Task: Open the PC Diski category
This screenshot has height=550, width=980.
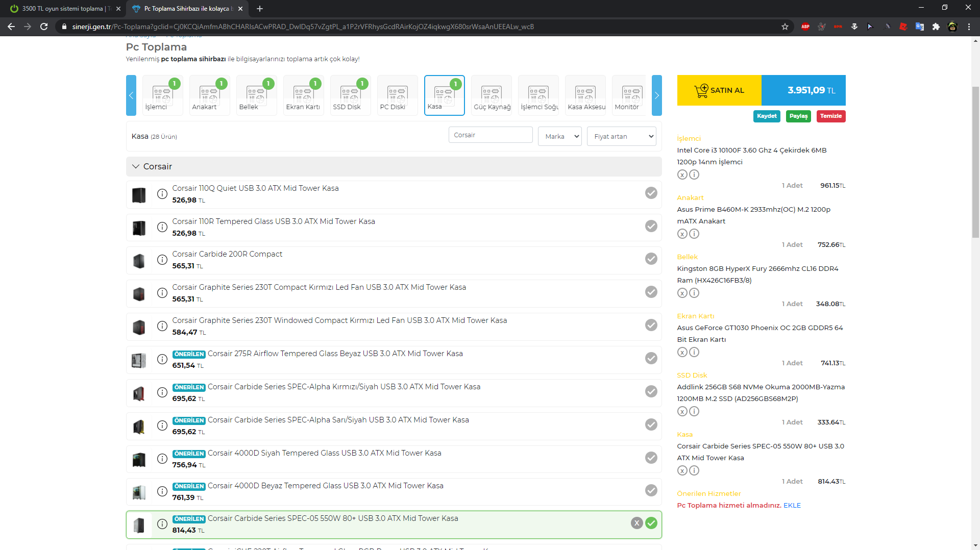Action: point(398,95)
